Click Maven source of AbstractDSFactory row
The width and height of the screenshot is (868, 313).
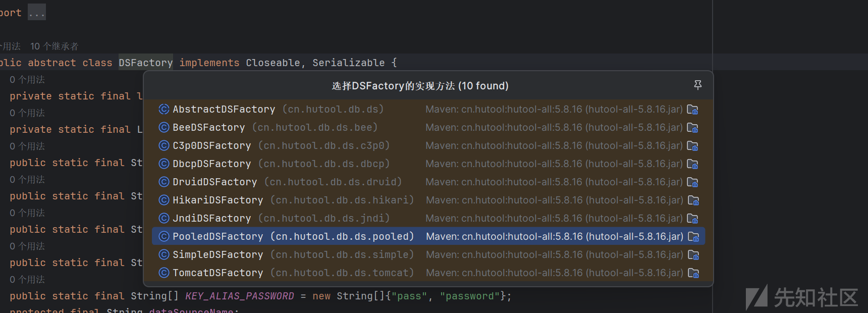pos(554,109)
